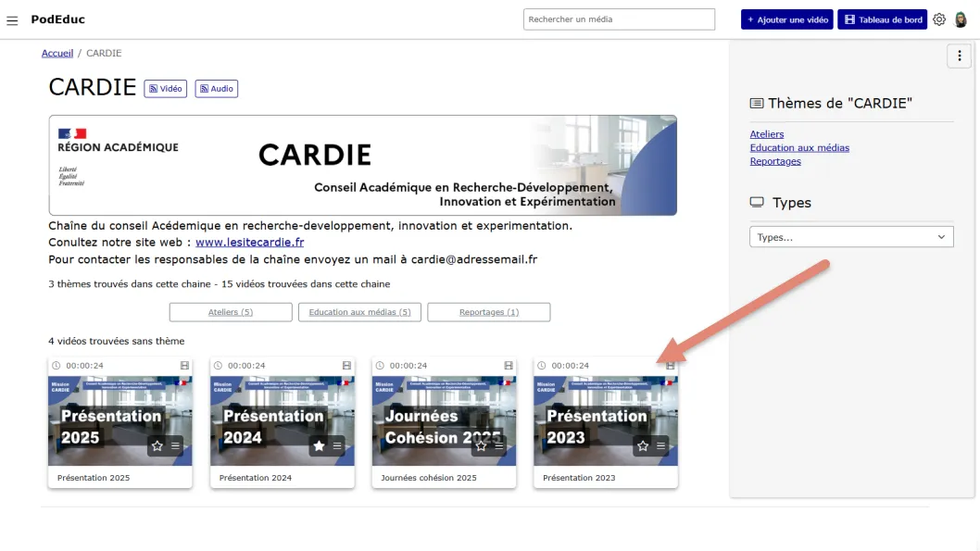Image resolution: width=980 pixels, height=551 pixels.
Task: Click the PodEduc logo title
Action: click(x=58, y=19)
